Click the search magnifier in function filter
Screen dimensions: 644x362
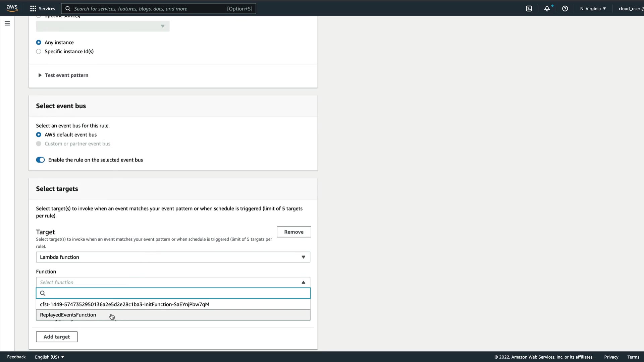pyautogui.click(x=43, y=293)
